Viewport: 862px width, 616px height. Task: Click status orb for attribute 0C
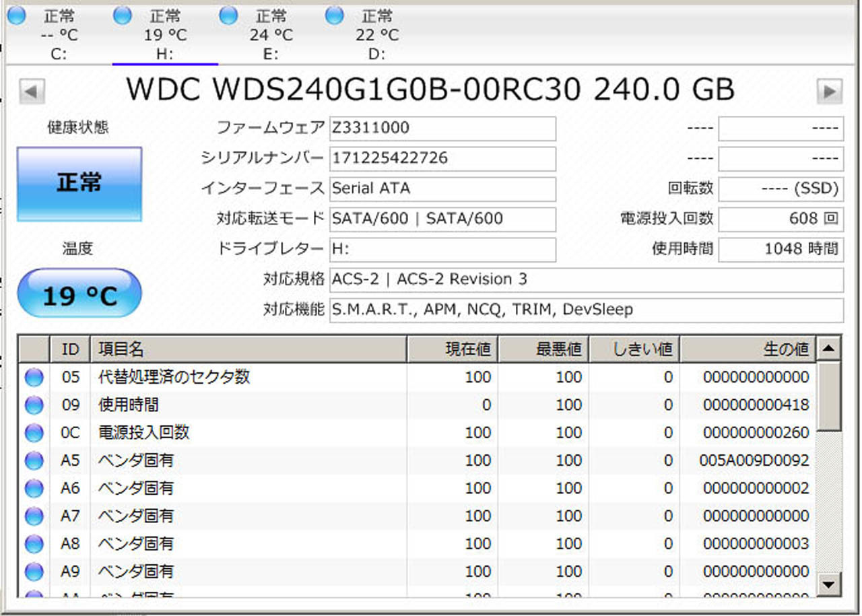tap(34, 433)
